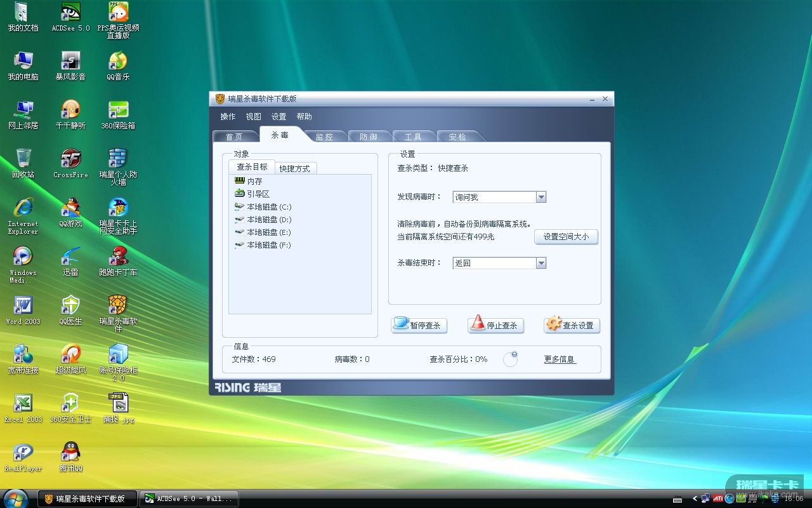Minimize the 瑞星杀毒软件下载版 window
812x508 pixels.
(592, 99)
